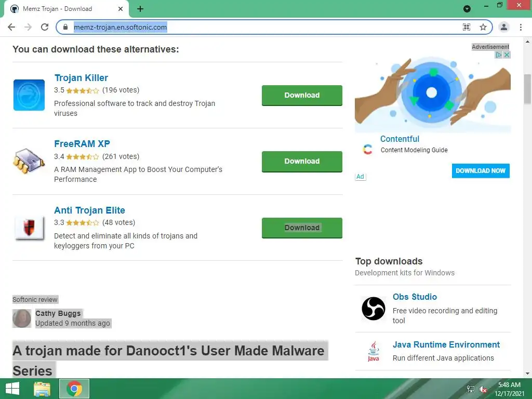This screenshot has width=532, height=399.
Task: Select the Memz Trojan - Download tab
Action: coord(66,9)
